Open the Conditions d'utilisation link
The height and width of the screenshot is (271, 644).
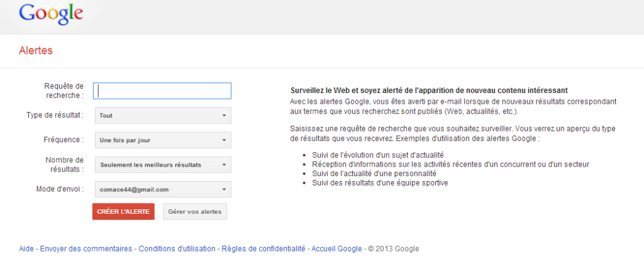(177, 248)
